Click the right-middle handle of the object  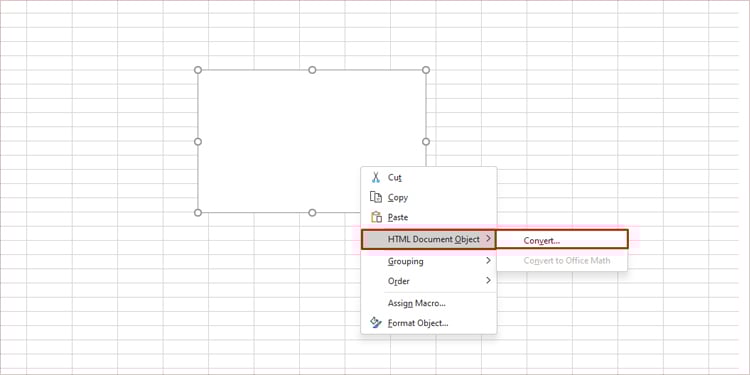coord(426,142)
